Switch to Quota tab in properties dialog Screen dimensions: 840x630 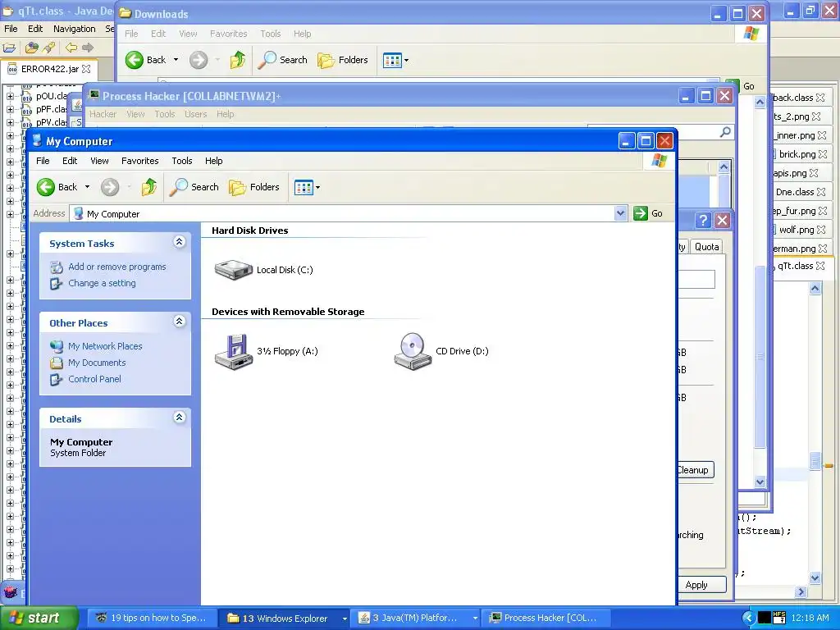pos(706,246)
